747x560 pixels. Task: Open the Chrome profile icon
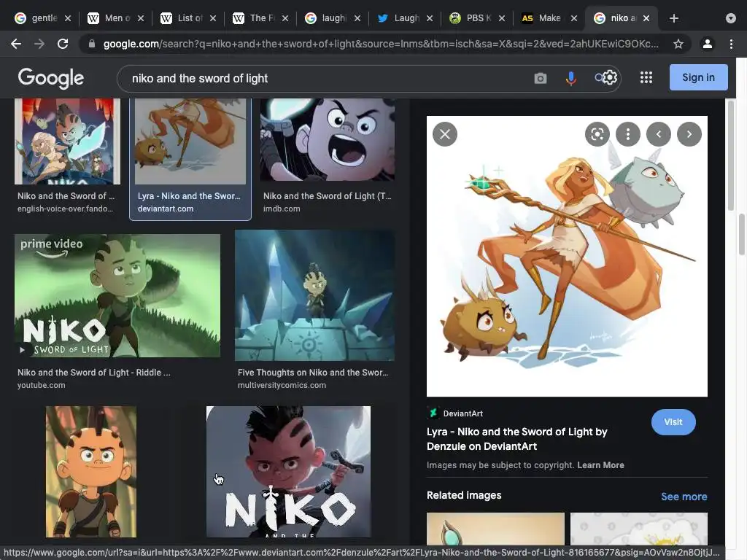pyautogui.click(x=708, y=44)
